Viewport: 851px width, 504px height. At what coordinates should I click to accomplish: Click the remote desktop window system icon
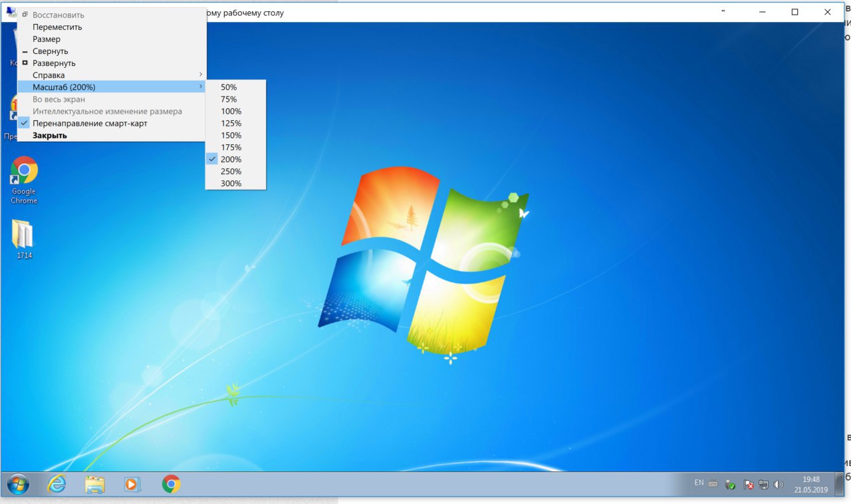(11, 11)
